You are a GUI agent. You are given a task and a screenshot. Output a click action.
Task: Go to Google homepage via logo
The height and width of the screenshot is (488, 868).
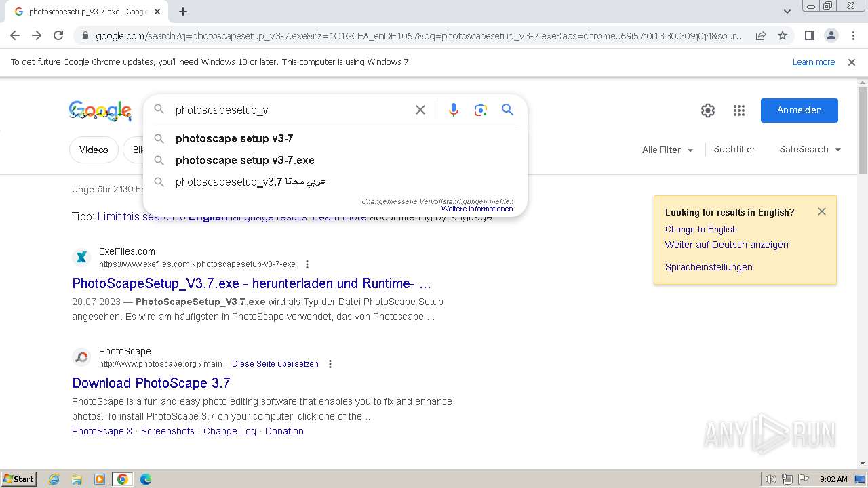[100, 110]
